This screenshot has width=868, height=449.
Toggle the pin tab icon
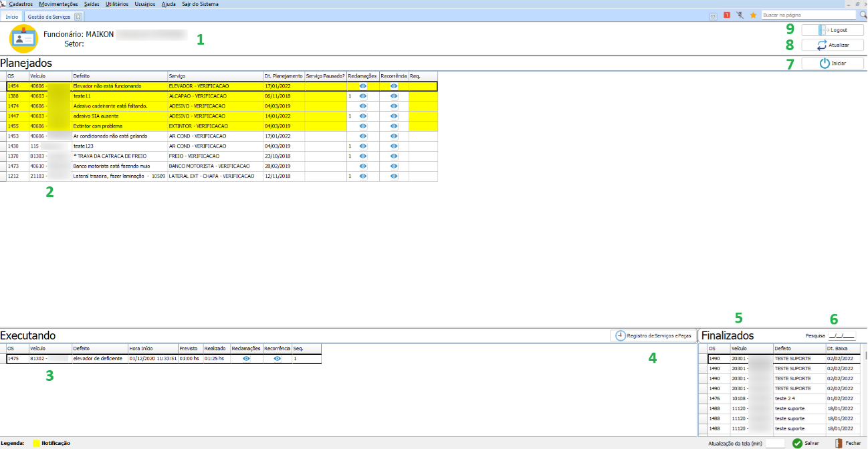(x=740, y=15)
